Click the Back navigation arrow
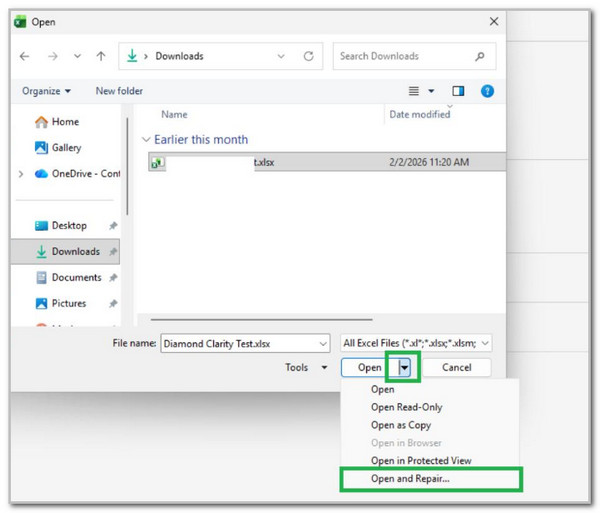The image size is (600, 513). pos(24,56)
